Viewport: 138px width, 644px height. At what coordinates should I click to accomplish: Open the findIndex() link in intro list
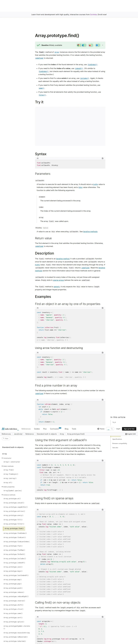92,65
